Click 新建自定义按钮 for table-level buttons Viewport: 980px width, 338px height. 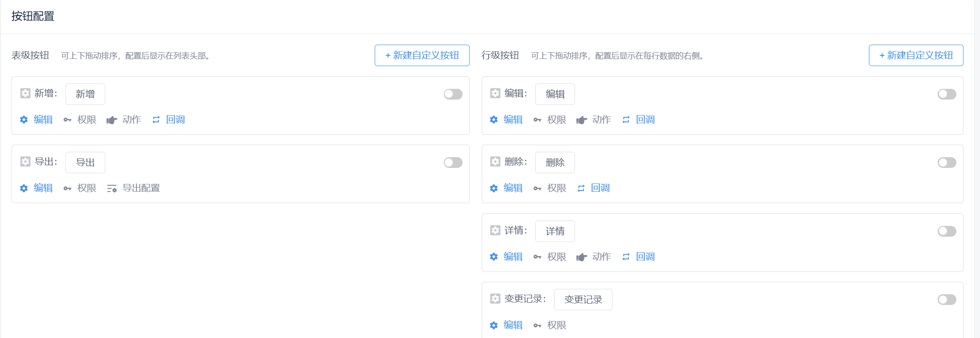pyautogui.click(x=422, y=55)
